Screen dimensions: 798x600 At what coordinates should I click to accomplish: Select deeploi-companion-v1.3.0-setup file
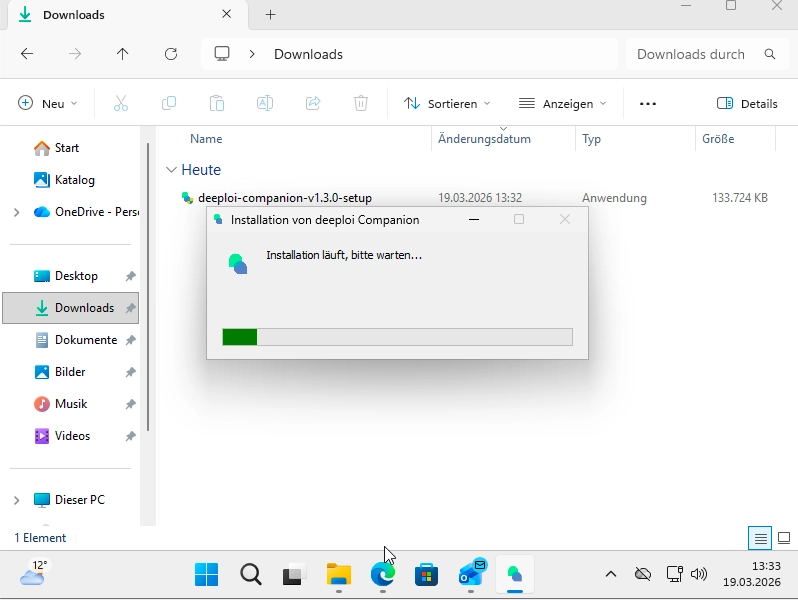[x=284, y=198]
